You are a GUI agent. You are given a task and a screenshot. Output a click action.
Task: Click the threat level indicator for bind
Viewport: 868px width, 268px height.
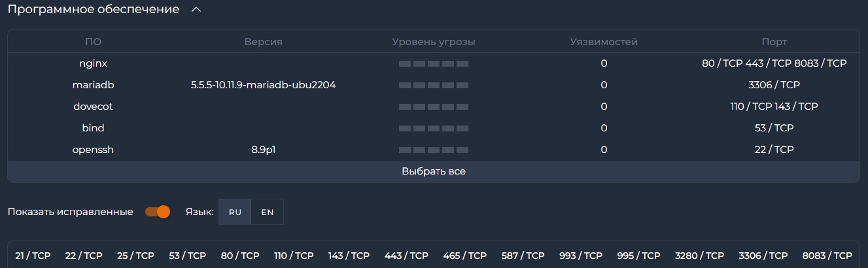tap(434, 128)
